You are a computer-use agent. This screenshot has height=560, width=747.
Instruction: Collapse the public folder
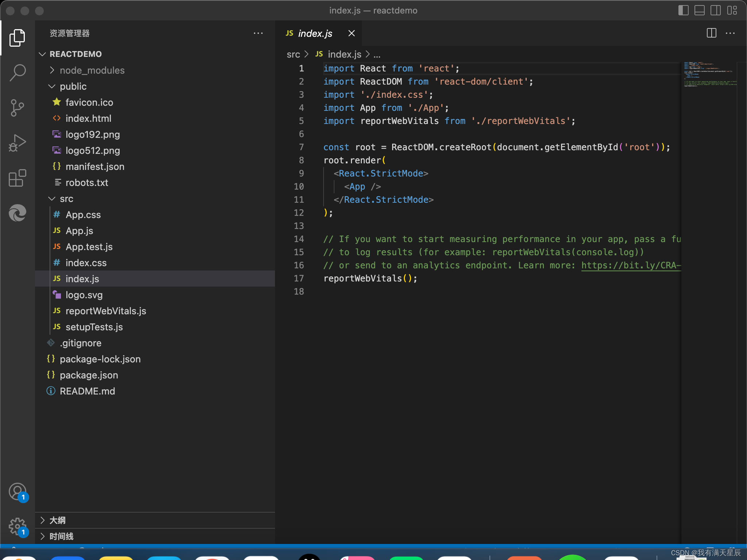coord(73,86)
